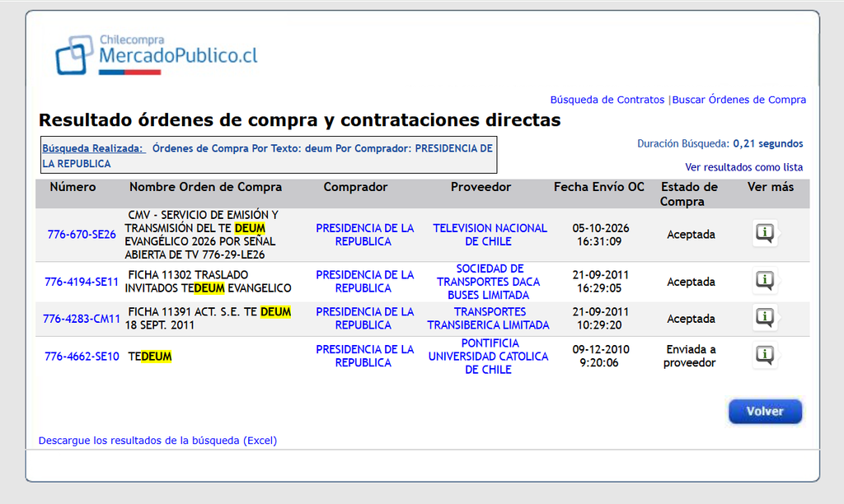Open provider Television Nacional de Chile
The width and height of the screenshot is (844, 504).
(x=490, y=235)
